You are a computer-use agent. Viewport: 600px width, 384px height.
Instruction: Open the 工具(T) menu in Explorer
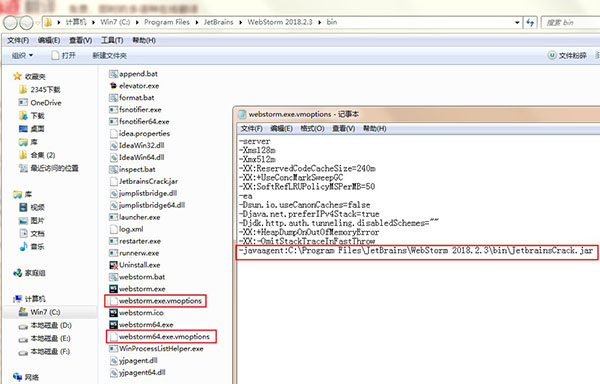coord(112,41)
